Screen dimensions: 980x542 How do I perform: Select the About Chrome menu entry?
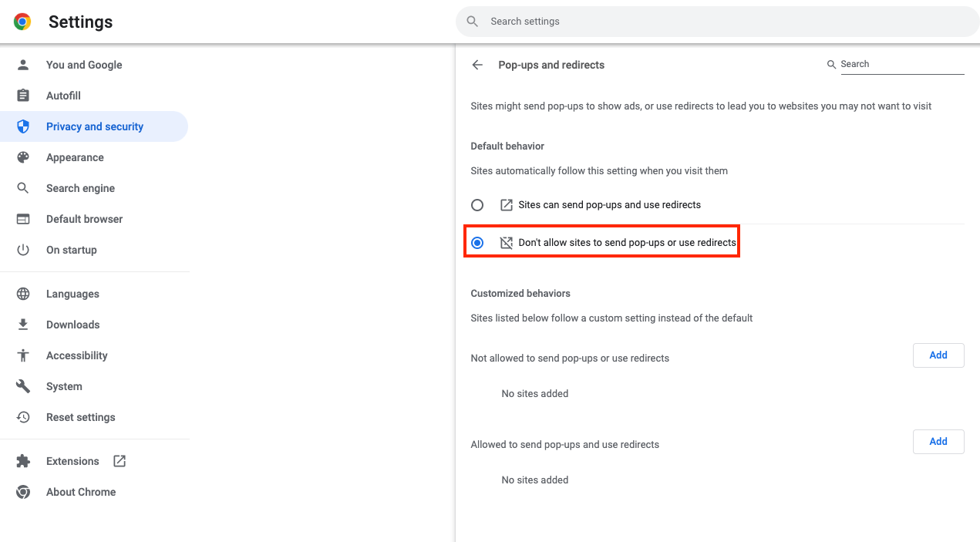click(81, 492)
